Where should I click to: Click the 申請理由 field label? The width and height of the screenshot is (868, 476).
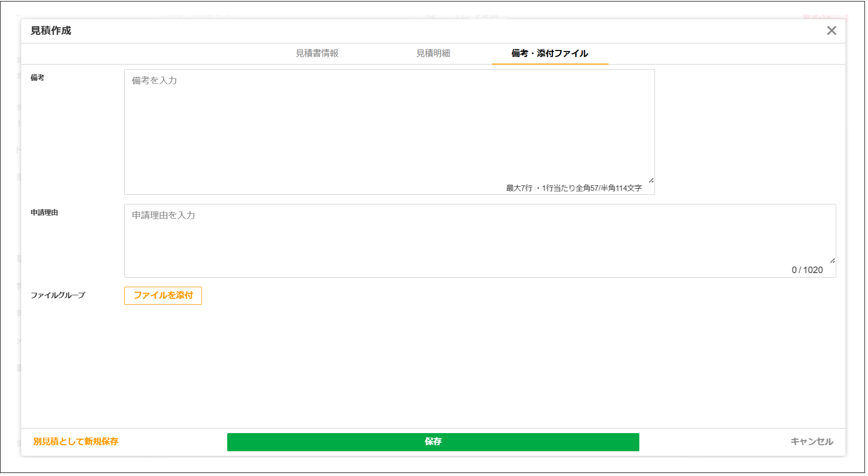(44, 213)
